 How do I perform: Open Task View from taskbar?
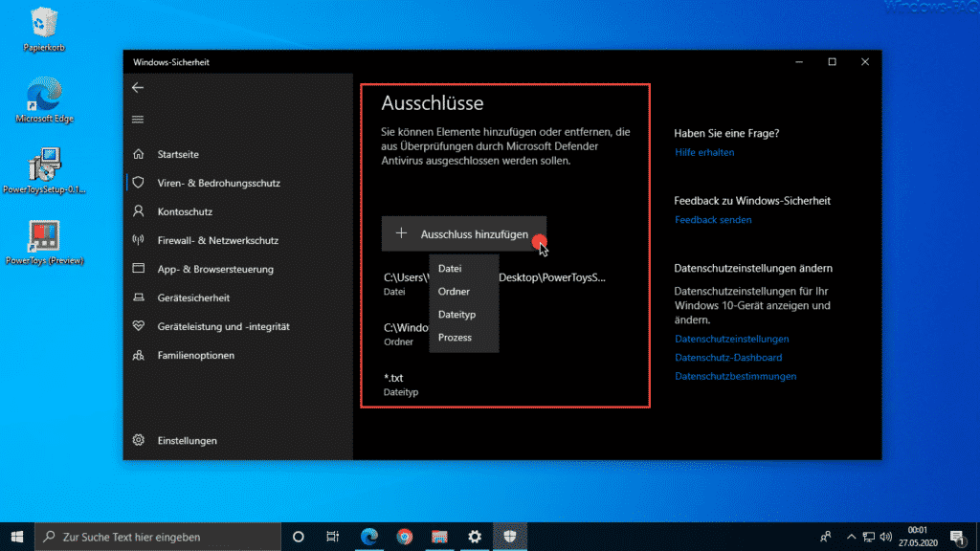332,537
